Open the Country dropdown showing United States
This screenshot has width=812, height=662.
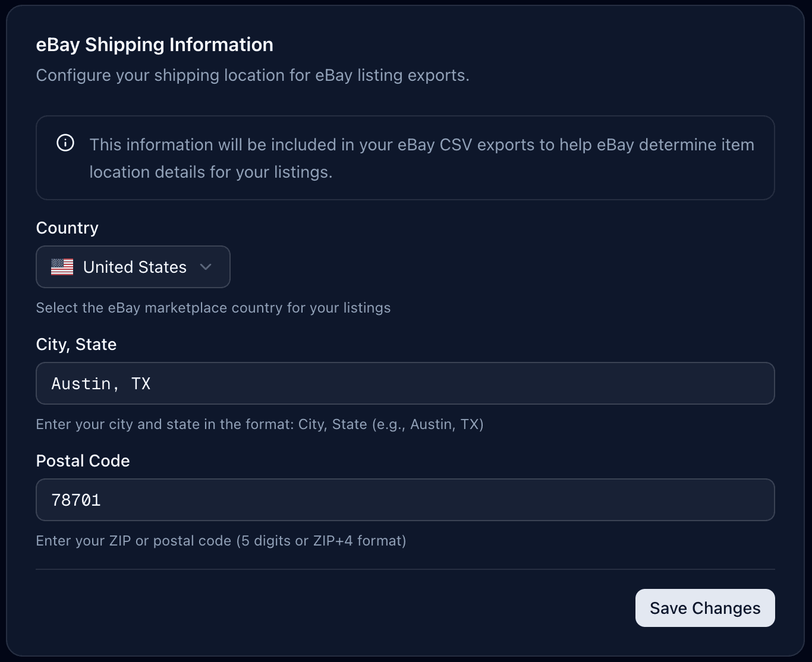(x=133, y=267)
